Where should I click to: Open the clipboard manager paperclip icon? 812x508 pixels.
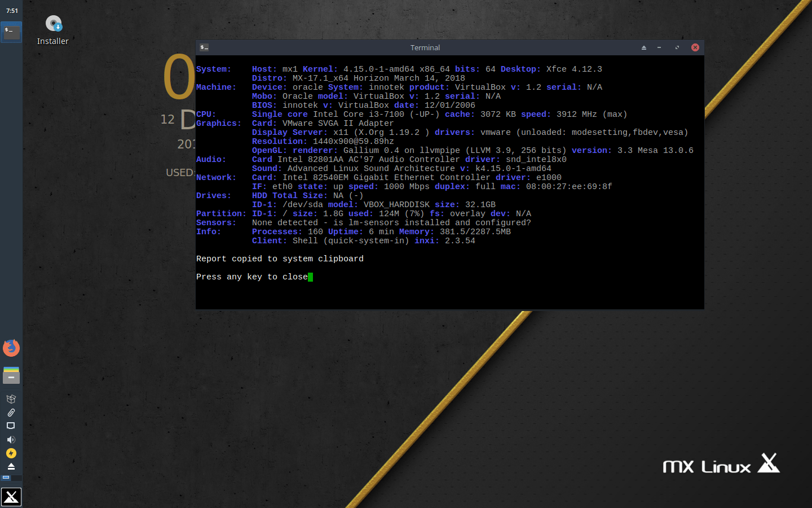11,413
